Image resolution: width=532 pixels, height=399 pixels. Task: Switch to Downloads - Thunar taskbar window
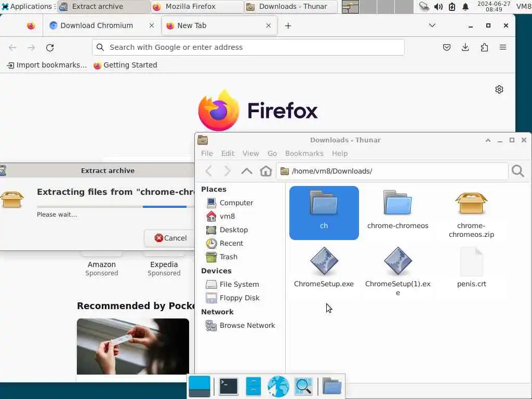291,6
